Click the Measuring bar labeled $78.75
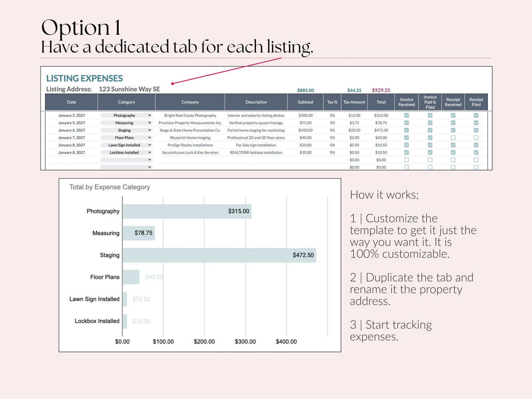 pyautogui.click(x=138, y=233)
